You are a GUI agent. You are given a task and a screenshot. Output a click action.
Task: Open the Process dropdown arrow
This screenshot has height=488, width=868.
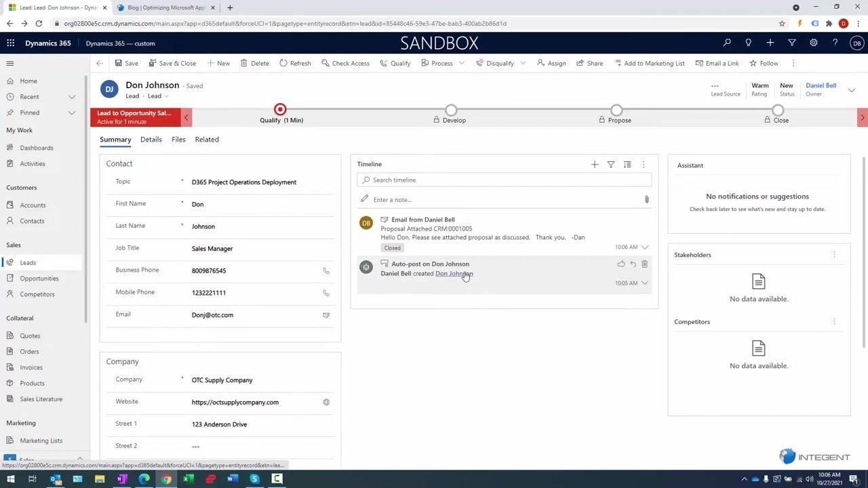tap(462, 63)
